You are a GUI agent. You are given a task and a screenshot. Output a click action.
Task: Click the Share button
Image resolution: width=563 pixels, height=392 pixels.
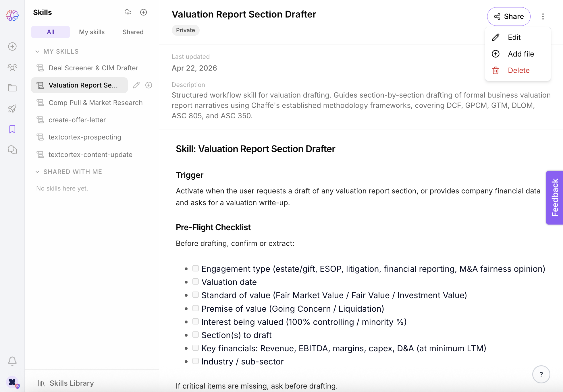pyautogui.click(x=508, y=16)
